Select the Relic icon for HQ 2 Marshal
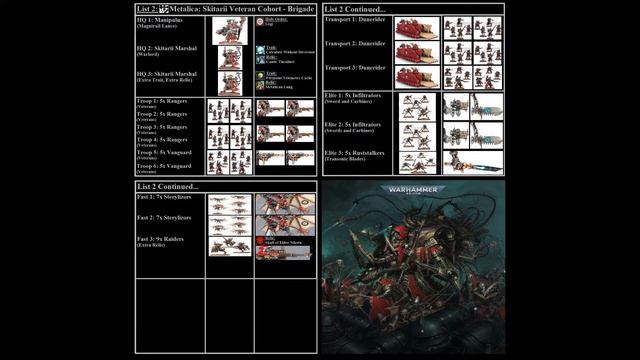The height and width of the screenshot is (360, 640). 260,60
